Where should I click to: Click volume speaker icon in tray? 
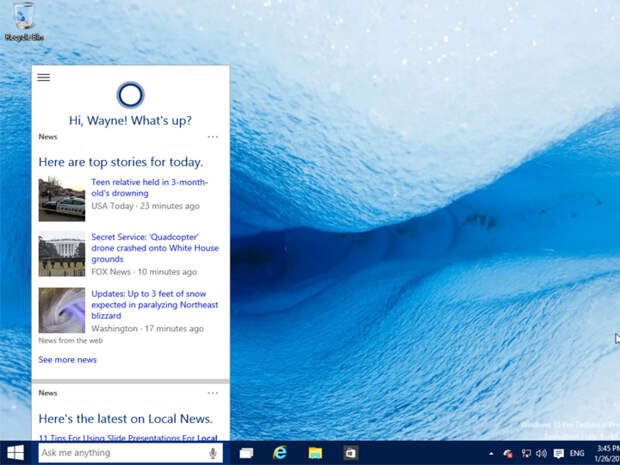click(541, 454)
